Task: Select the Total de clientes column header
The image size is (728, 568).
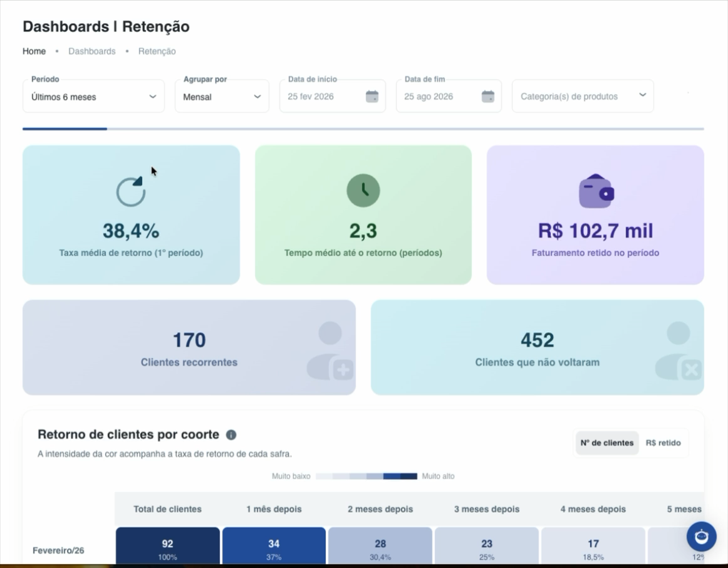Action: coord(168,509)
